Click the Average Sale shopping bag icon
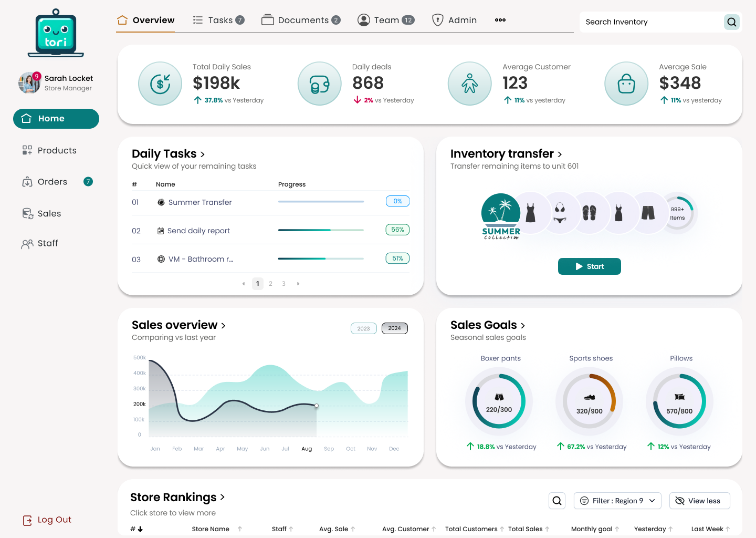Viewport: 756px width, 538px height. pyautogui.click(x=626, y=84)
